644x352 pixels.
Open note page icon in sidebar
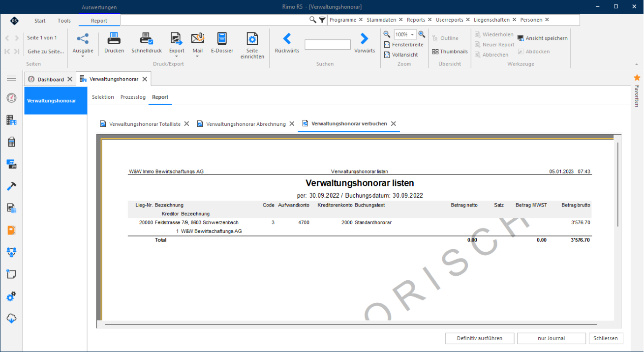[x=11, y=274]
